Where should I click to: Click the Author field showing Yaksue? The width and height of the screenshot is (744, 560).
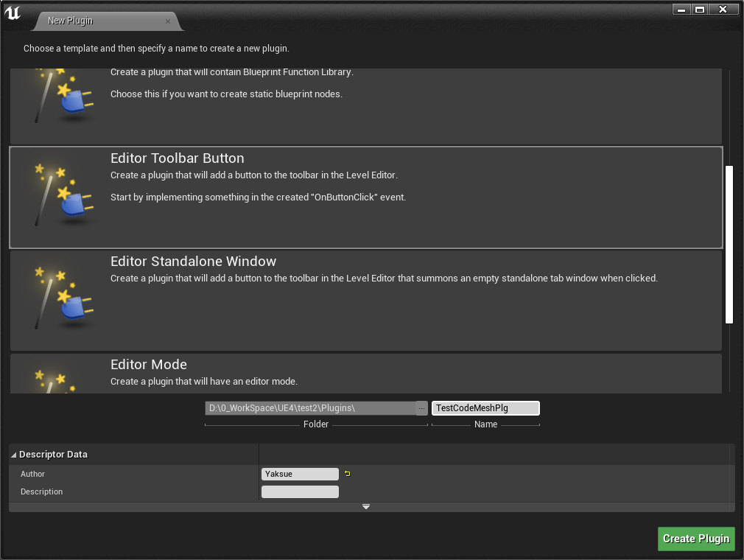(300, 474)
